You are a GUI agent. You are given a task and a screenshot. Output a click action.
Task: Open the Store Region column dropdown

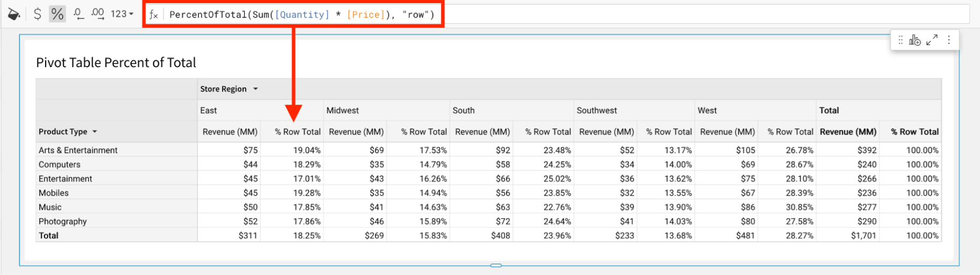256,89
